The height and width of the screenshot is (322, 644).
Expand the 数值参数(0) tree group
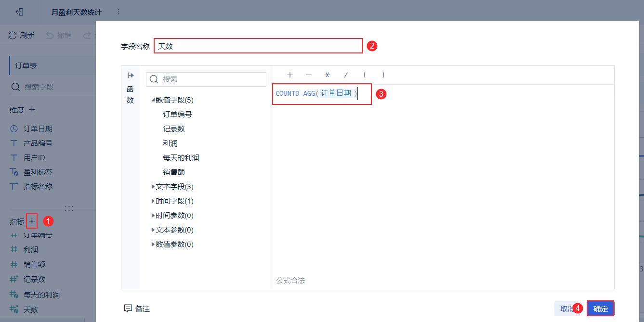point(153,244)
